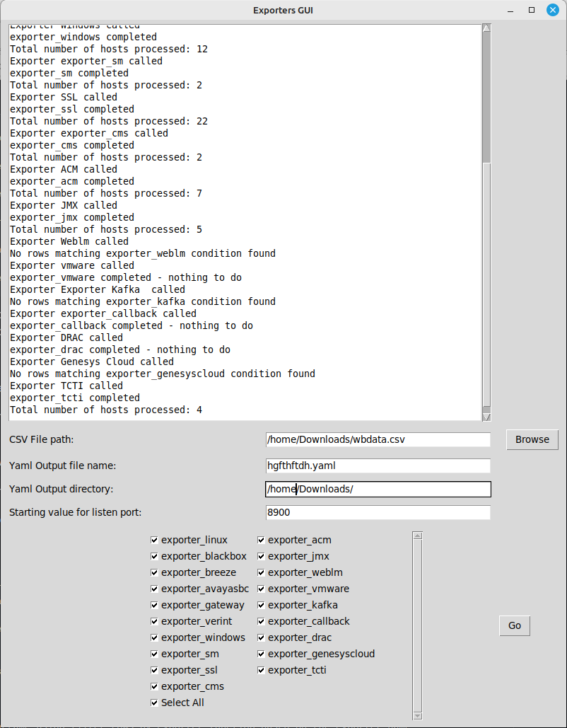Viewport: 567px width, 728px height.
Task: Uncheck the exporter_kafka box
Action: (x=261, y=605)
